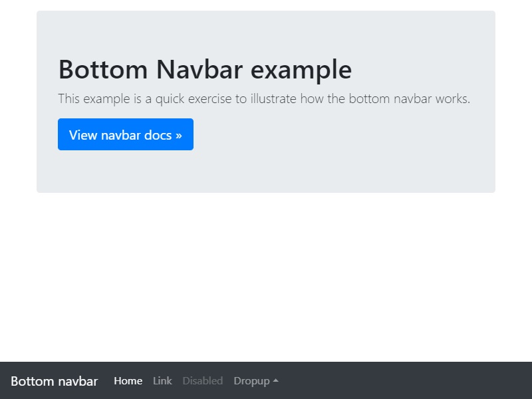Click the Bottom Navbar example heading

(205, 69)
